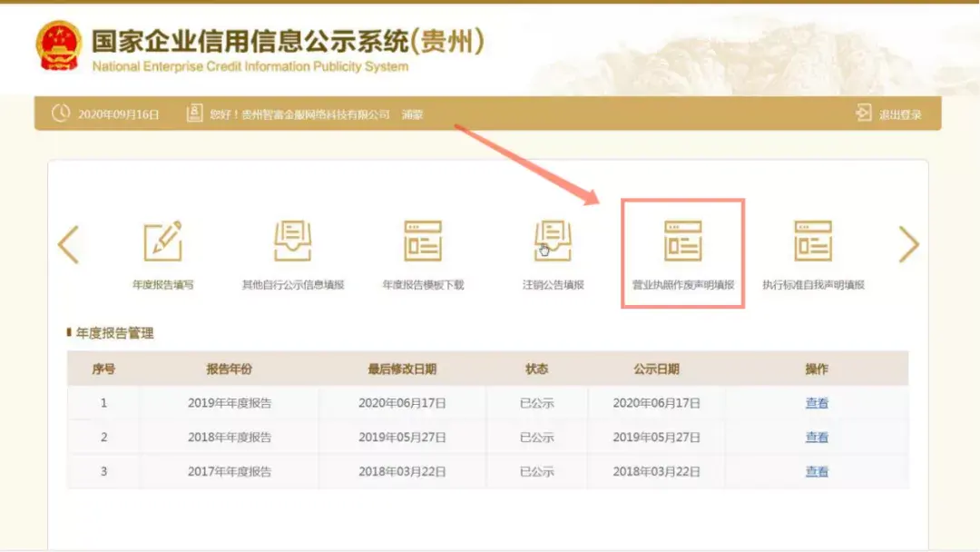The height and width of the screenshot is (552, 980).
Task: Click the 状态 column header
Action: click(536, 370)
